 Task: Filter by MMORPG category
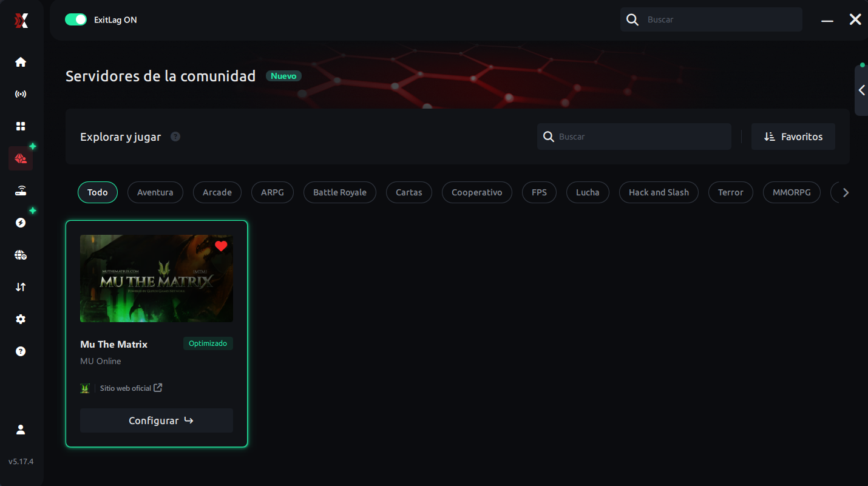tap(792, 192)
